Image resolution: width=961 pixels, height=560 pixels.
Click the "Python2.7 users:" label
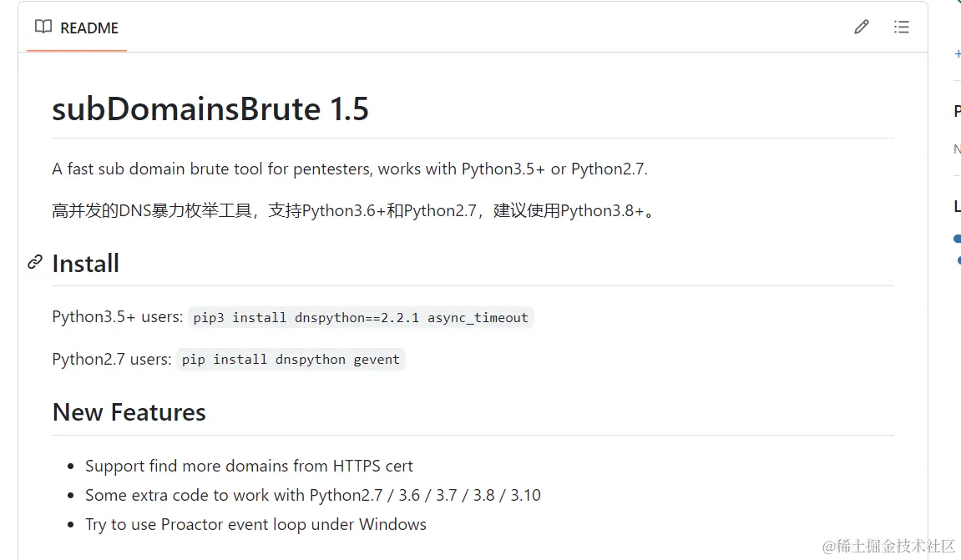(112, 359)
